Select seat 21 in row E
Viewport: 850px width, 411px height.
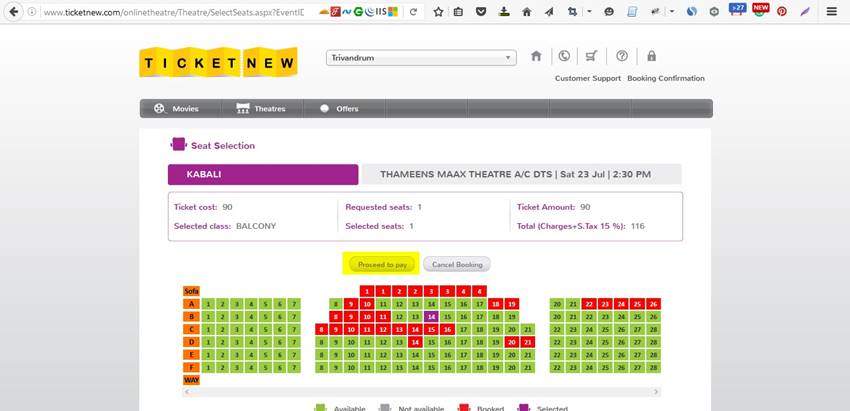527,355
